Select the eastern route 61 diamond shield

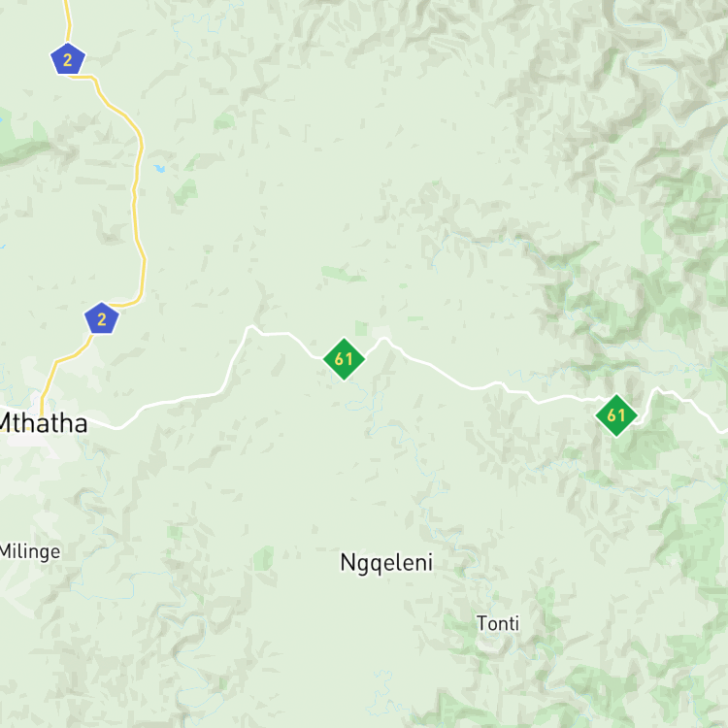(616, 415)
